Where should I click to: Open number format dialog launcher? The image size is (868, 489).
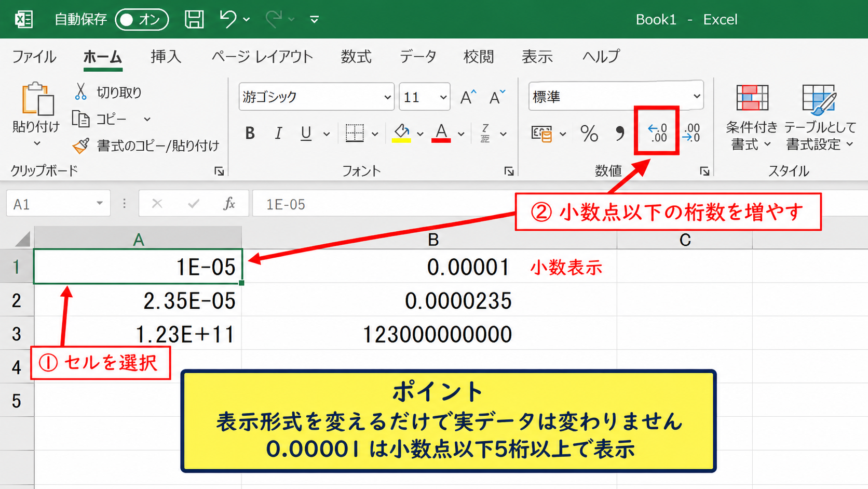704,171
